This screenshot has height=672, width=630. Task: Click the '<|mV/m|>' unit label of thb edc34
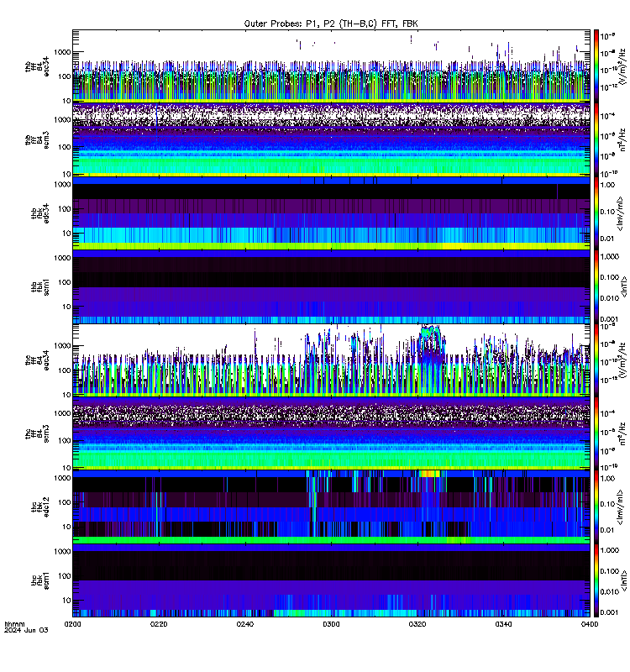(620, 213)
